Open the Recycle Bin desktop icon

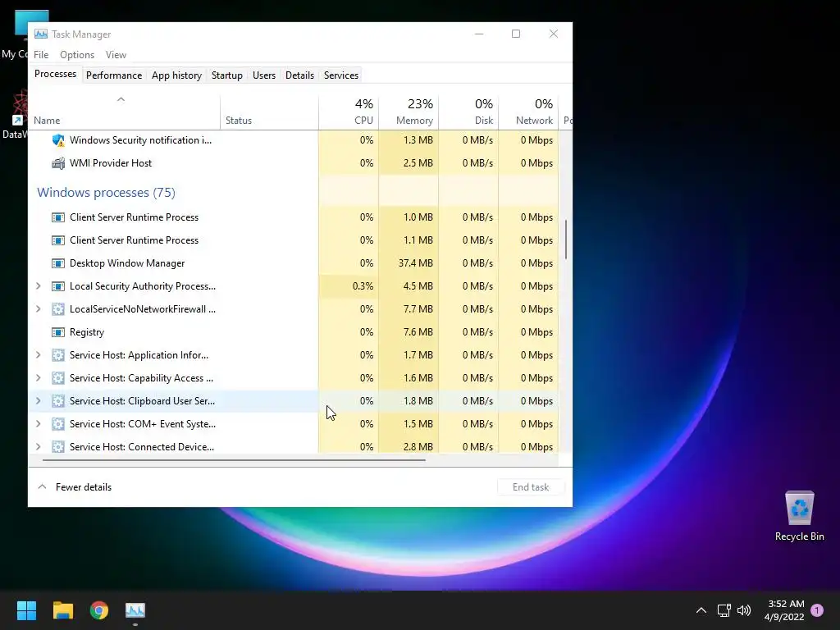[x=799, y=516]
